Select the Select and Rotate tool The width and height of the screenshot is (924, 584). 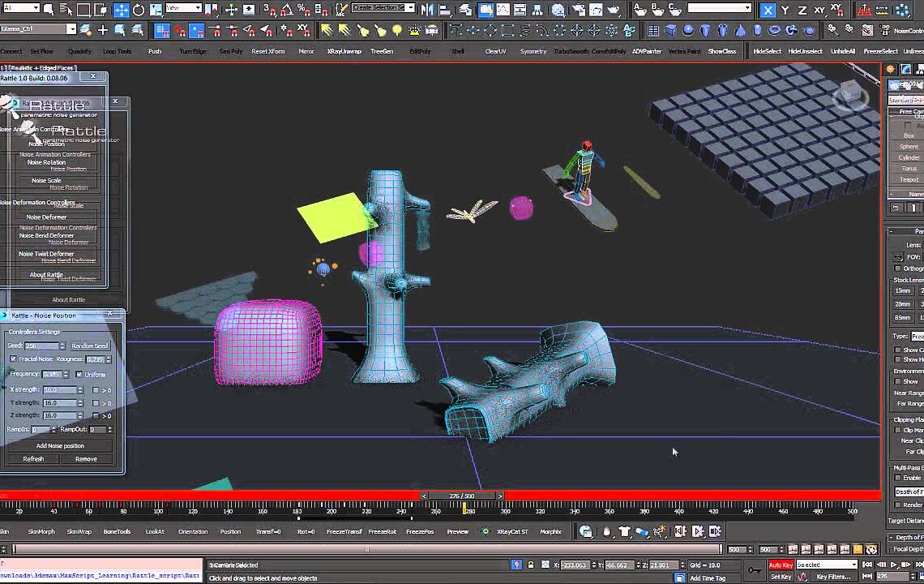click(139, 10)
